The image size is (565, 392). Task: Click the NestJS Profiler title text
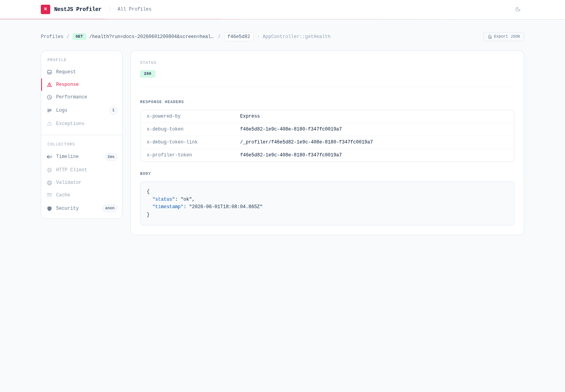(78, 9)
